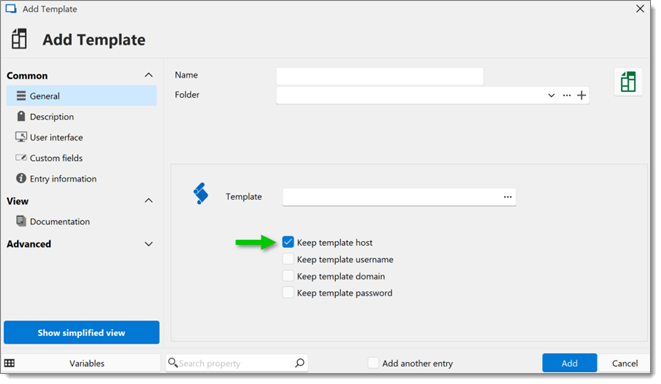Click the User interface monitor icon
Image resolution: width=661 pixels, height=384 pixels.
pyautogui.click(x=21, y=137)
